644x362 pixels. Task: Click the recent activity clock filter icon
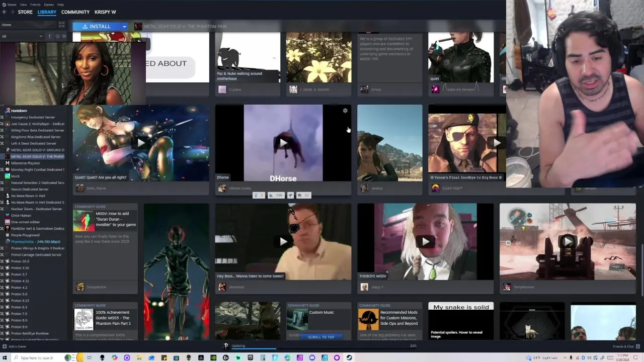point(57,36)
